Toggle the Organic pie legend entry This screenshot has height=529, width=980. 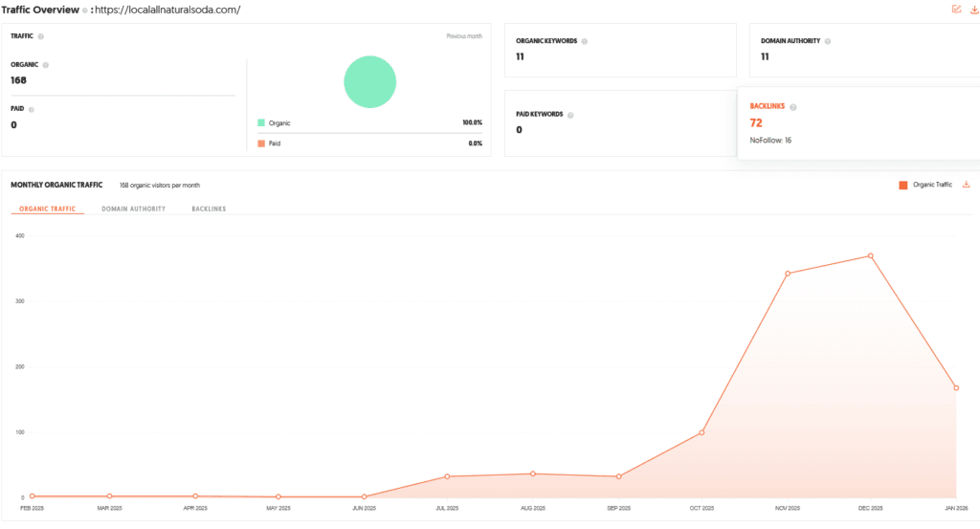click(274, 123)
